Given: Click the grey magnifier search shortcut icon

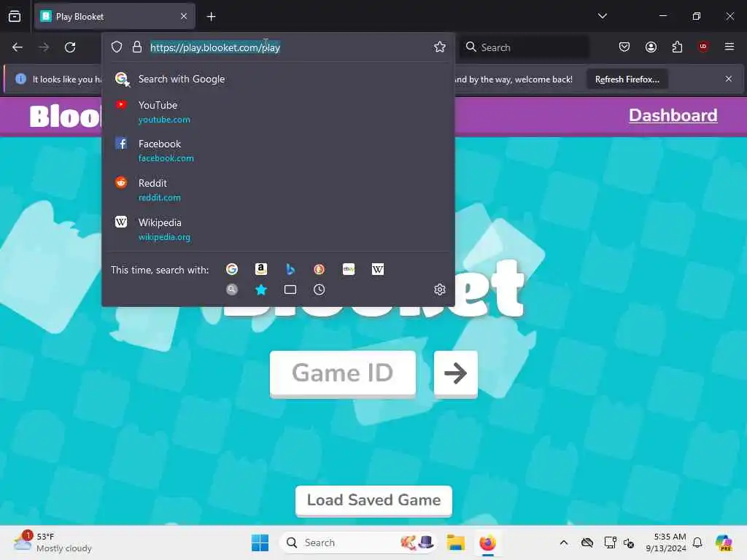Looking at the screenshot, I should (232, 289).
